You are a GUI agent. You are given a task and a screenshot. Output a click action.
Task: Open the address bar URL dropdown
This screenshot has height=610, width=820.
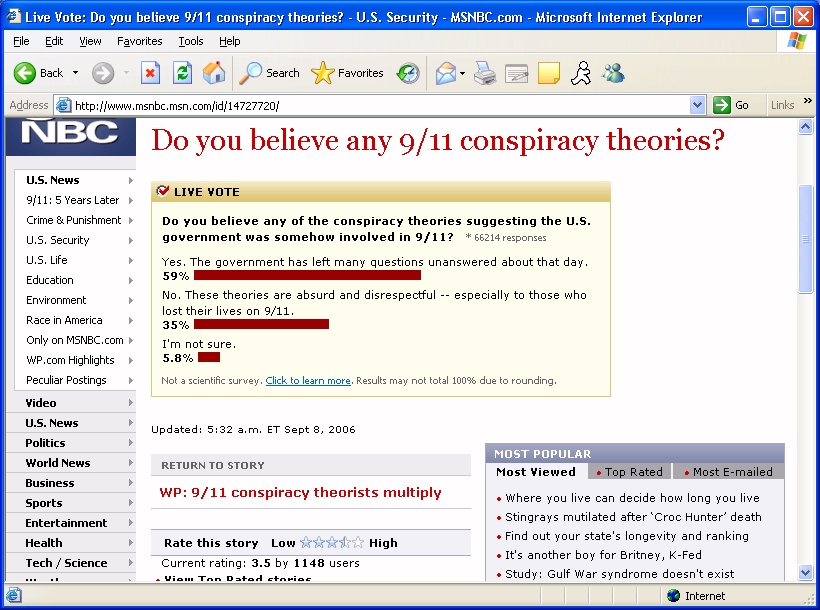point(698,105)
